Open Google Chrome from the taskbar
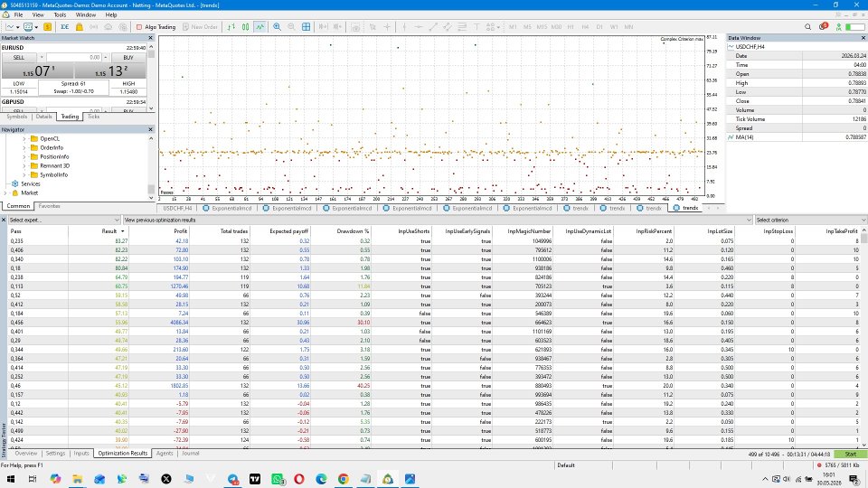The image size is (868, 488). [344, 479]
